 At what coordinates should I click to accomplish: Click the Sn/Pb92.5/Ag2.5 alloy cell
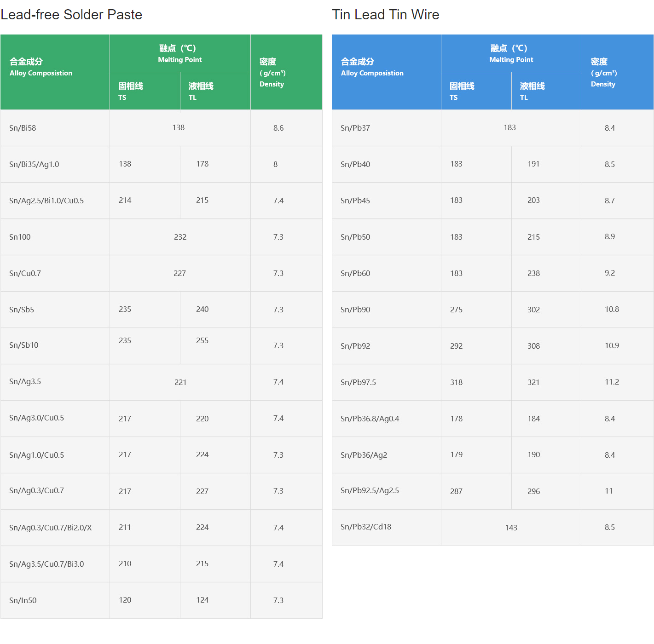pyautogui.click(x=370, y=490)
